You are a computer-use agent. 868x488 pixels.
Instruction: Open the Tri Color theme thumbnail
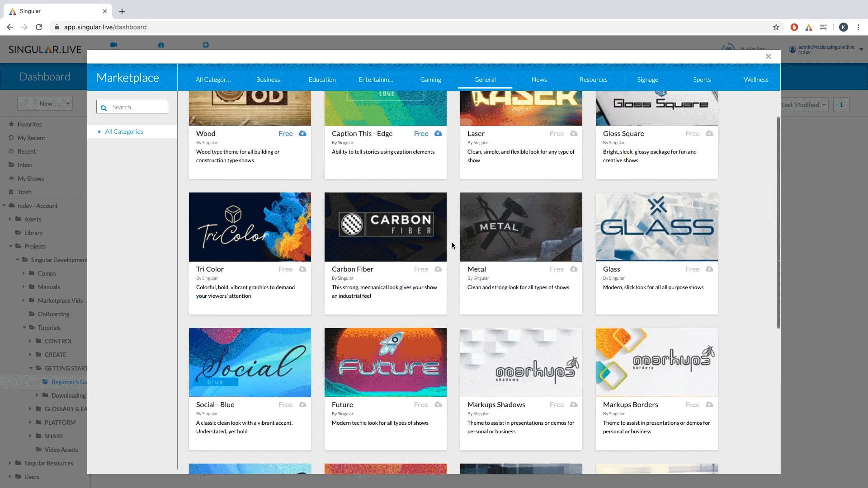pos(250,227)
